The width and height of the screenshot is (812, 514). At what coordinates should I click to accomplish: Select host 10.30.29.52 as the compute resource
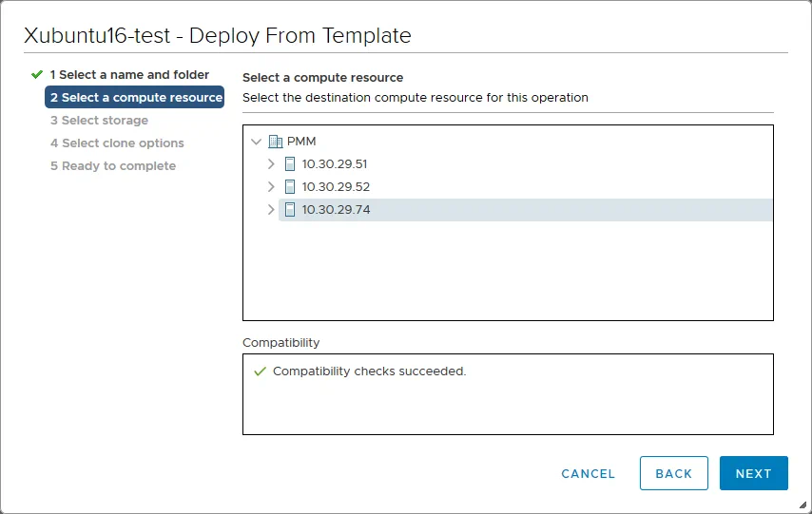tap(336, 187)
